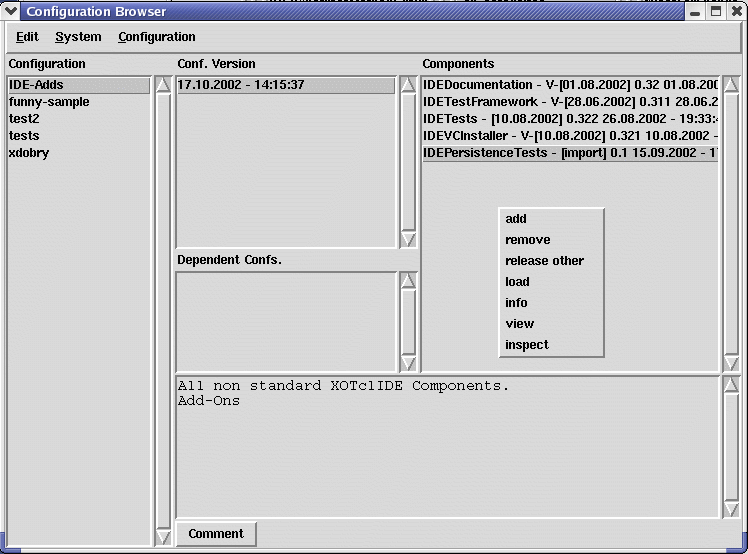Select 'info' in the context menu
The height and width of the screenshot is (554, 748).
[516, 303]
